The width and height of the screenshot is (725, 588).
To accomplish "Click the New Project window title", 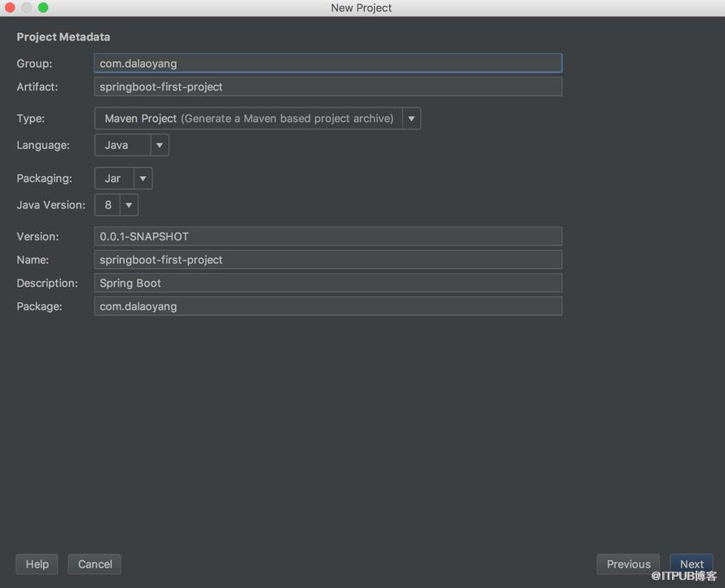I will 361,8.
